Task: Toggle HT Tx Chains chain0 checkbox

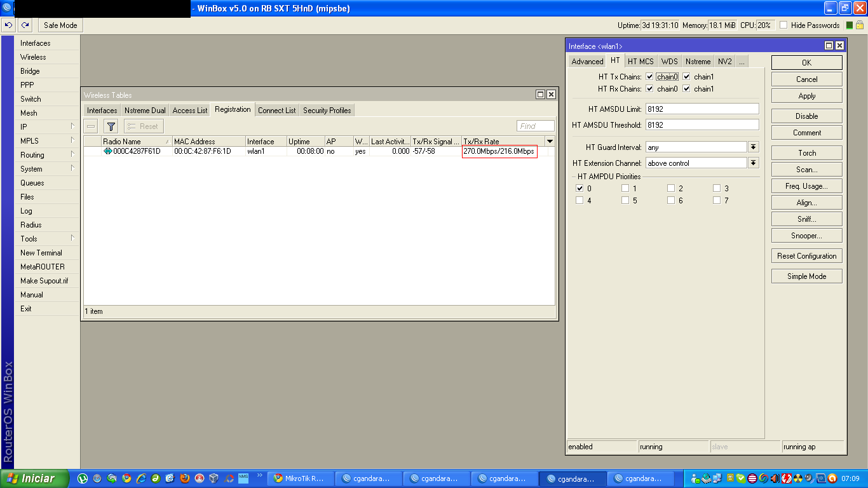Action: pyautogui.click(x=649, y=77)
